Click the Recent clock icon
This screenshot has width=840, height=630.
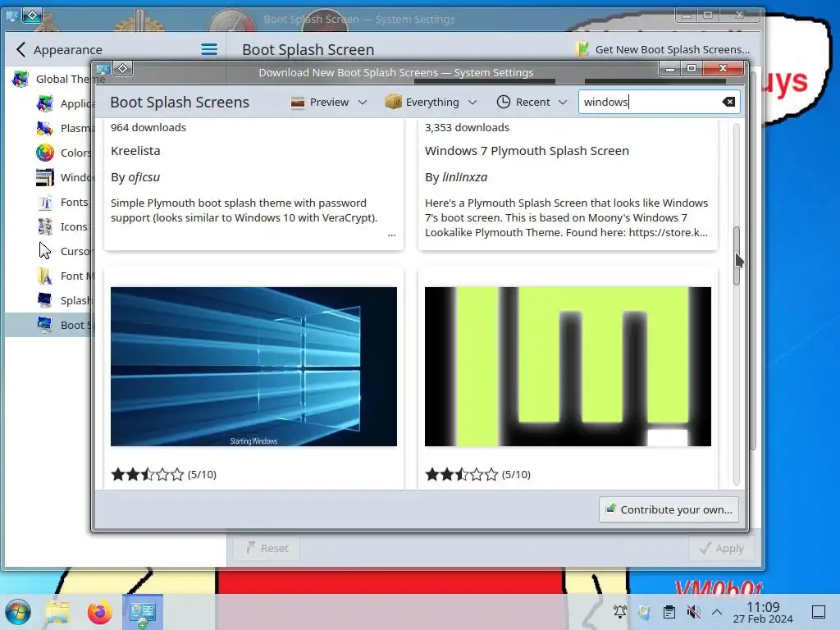pos(503,102)
